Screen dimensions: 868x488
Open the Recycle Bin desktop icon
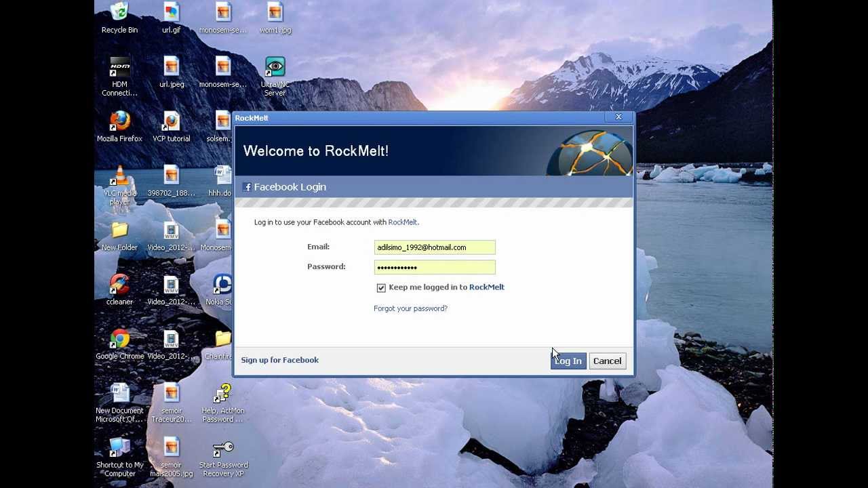(x=119, y=18)
